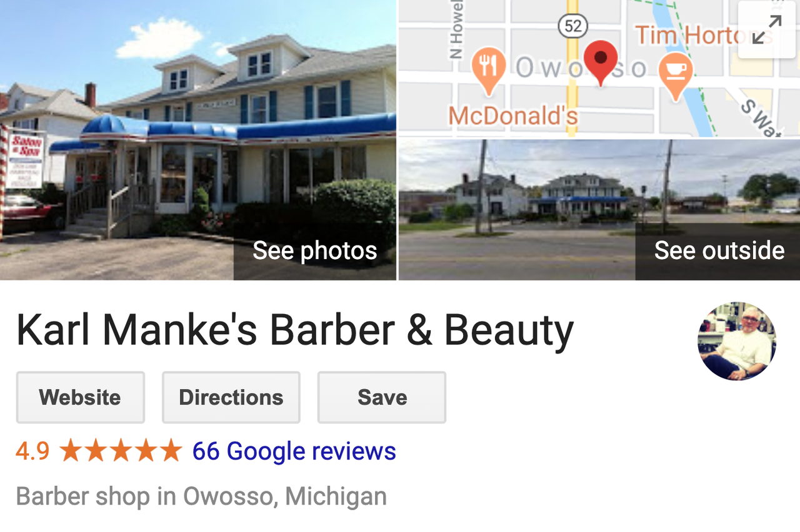The height and width of the screenshot is (532, 800).
Task: Click the Tim Hortons text label
Action: [x=703, y=35]
